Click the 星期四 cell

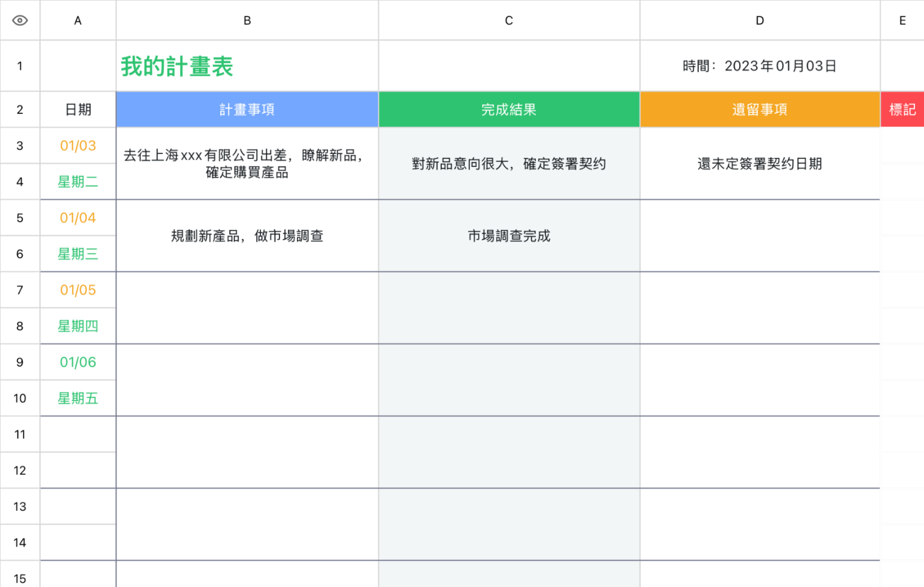coord(78,326)
